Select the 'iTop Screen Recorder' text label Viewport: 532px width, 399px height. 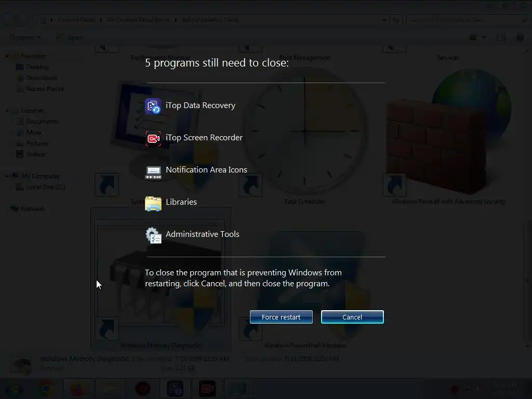204,137
